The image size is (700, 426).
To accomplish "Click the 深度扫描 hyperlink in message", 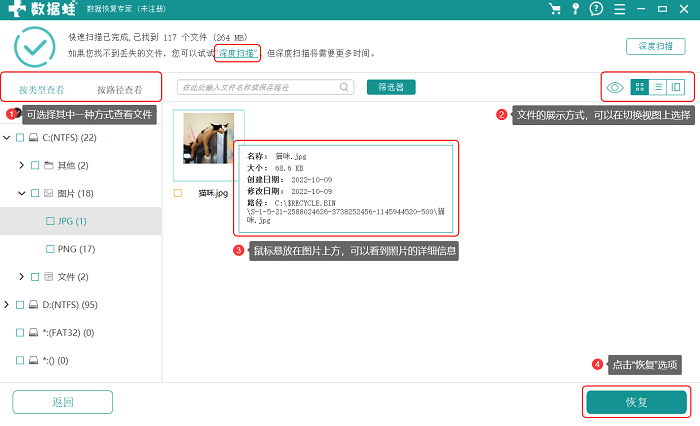I will pyautogui.click(x=237, y=54).
